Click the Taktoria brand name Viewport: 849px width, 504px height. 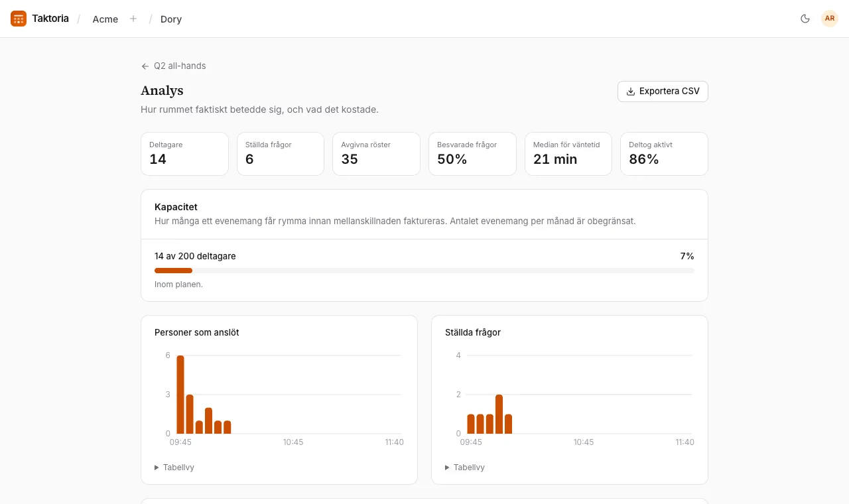(x=50, y=19)
